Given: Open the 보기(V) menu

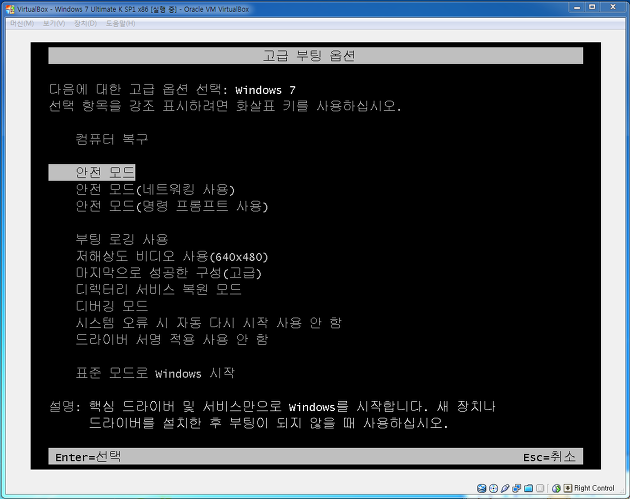Looking at the screenshot, I should pos(54,23).
